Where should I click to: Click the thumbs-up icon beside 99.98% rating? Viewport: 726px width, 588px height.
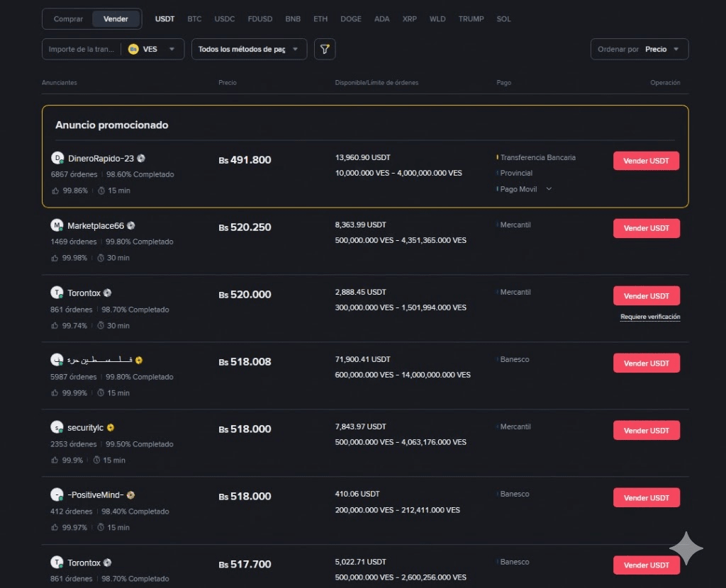pos(55,258)
